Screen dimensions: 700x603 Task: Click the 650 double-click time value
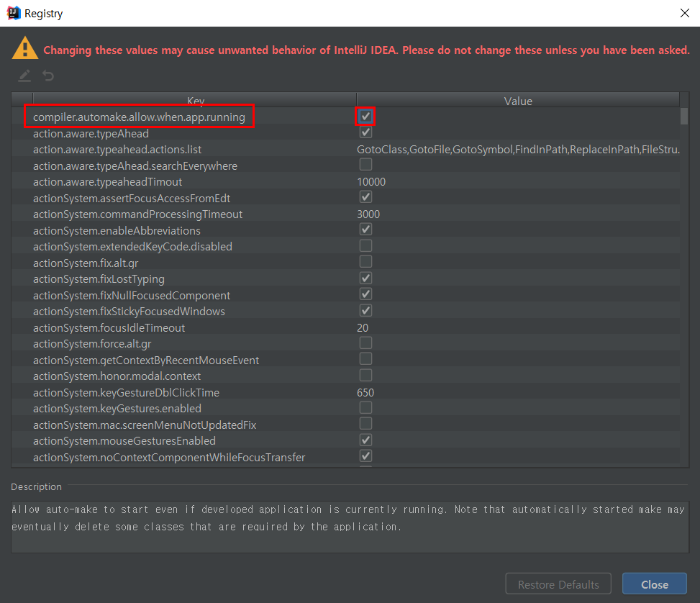point(365,393)
